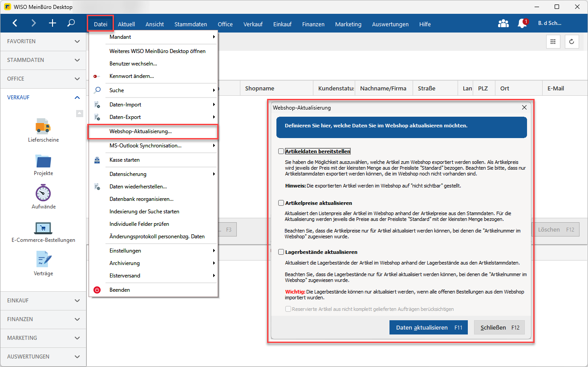Open the user group icon in header
Image resolution: width=588 pixels, height=367 pixels.
[x=503, y=24]
